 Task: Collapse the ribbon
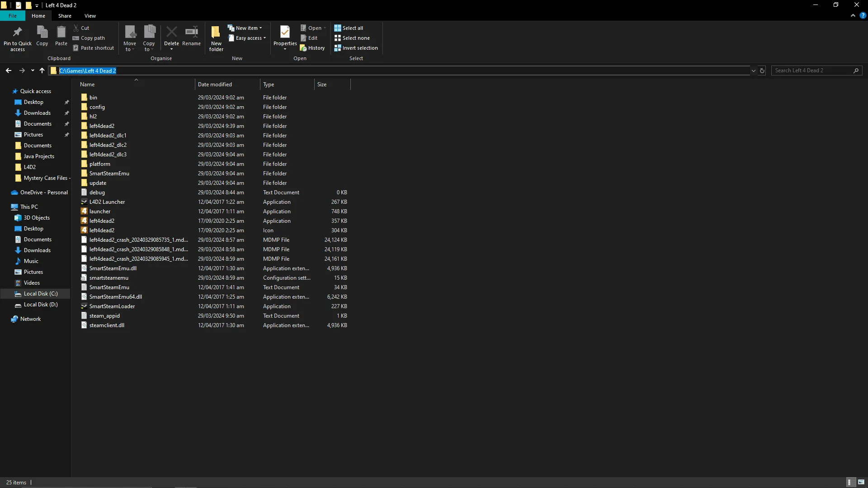853,15
